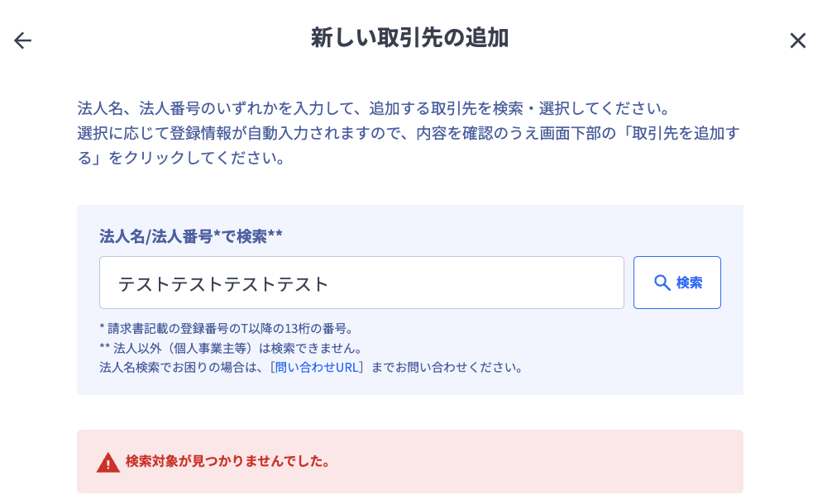
Task: Click the X close icon top right
Action: coord(798,40)
